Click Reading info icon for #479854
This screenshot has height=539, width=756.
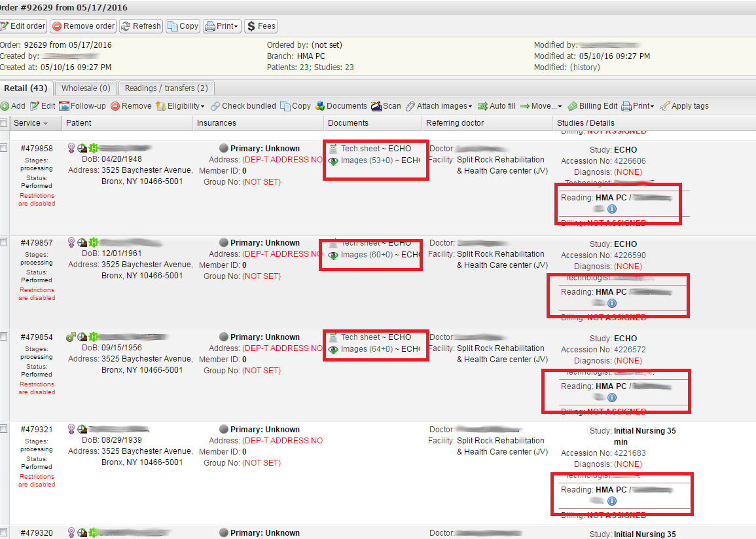(x=612, y=398)
